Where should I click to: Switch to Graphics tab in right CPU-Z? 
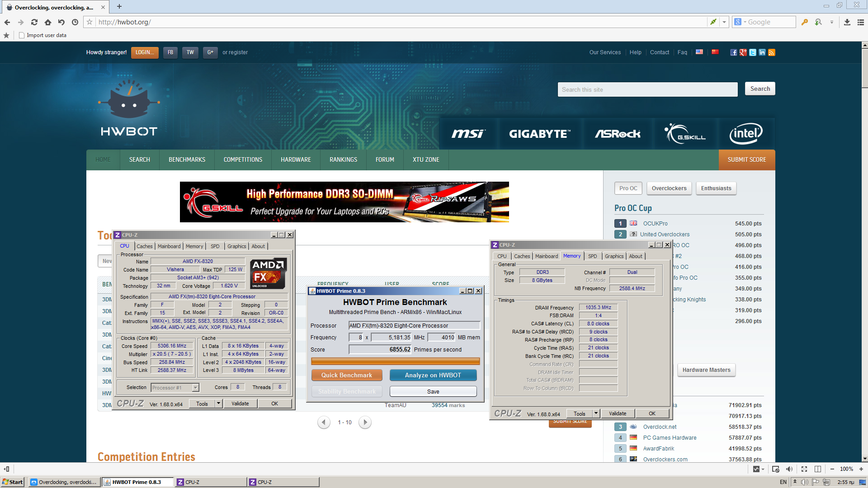(614, 256)
